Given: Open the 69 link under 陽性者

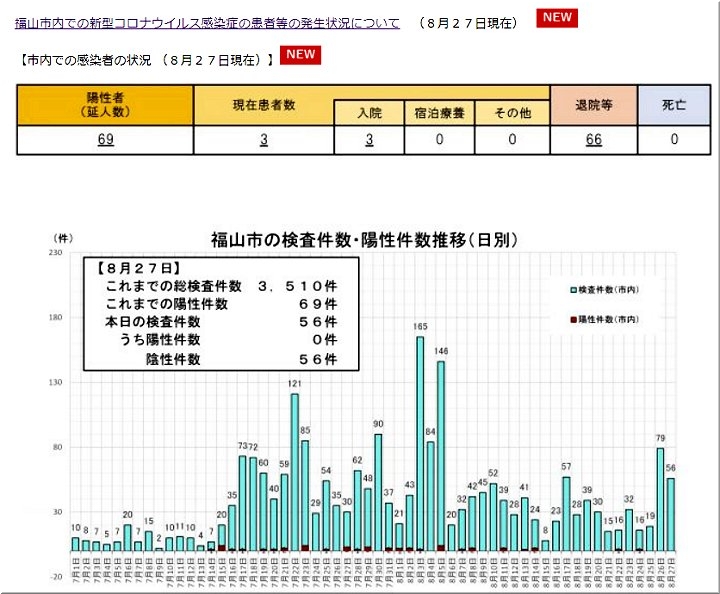Looking at the screenshot, I should click(105, 140).
